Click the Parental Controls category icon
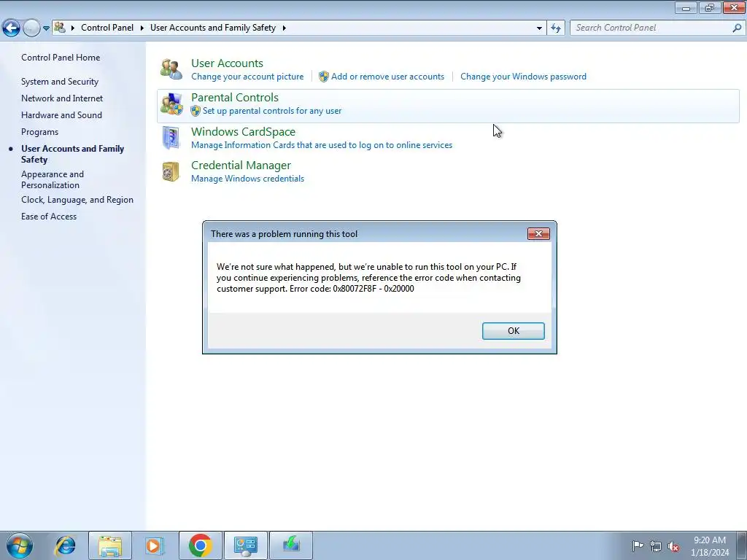Screen dimensions: 747x560 [171, 104]
